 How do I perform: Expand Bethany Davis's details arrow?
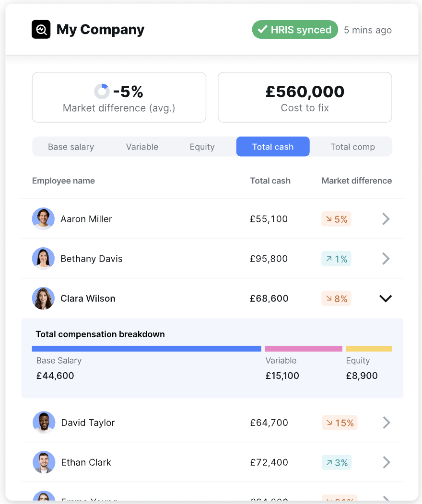(386, 259)
